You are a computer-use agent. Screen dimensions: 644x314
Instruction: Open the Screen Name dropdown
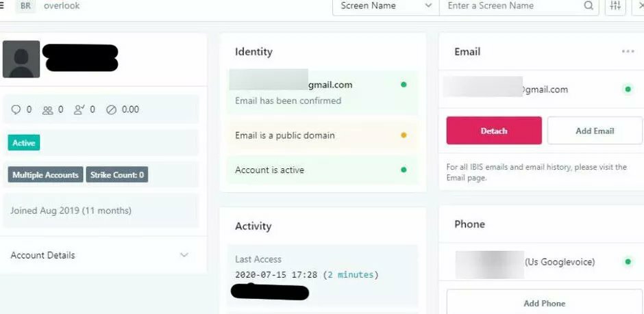pos(386,5)
